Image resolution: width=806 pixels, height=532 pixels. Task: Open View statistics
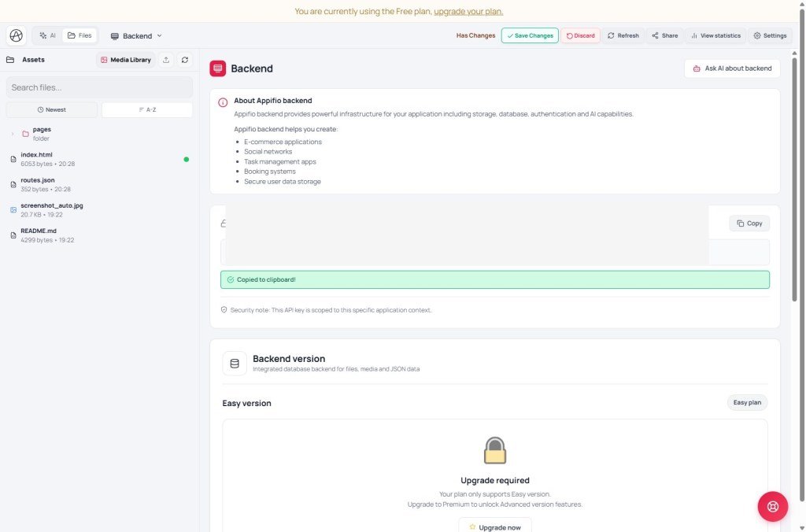[715, 35]
